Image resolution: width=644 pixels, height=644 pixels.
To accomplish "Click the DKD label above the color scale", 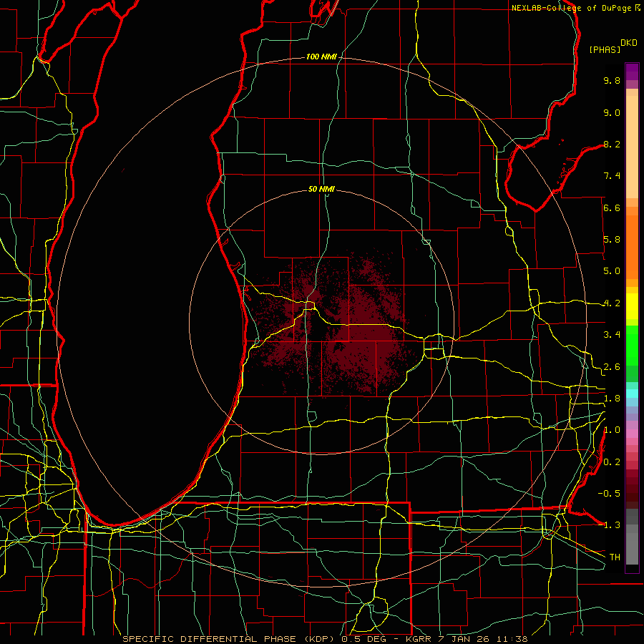I will [x=629, y=43].
